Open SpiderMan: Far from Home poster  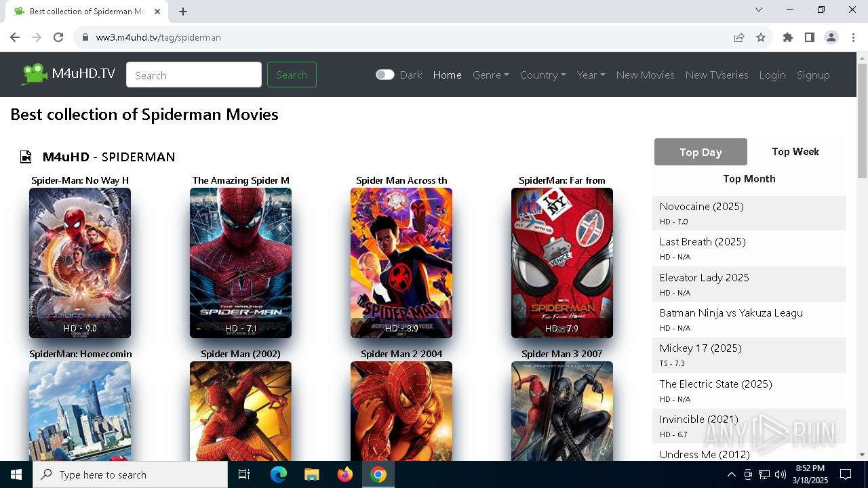[x=562, y=263]
